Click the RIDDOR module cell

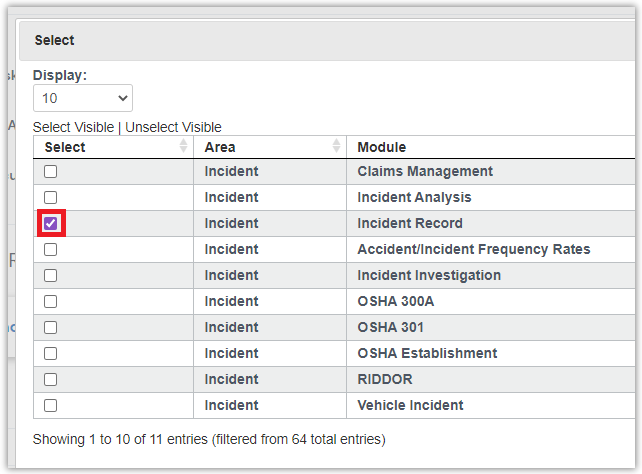point(384,379)
